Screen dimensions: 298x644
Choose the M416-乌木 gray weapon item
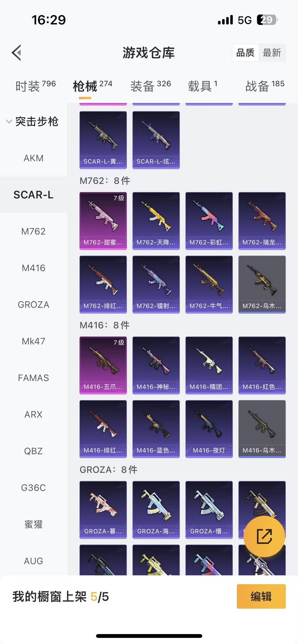coord(262,429)
